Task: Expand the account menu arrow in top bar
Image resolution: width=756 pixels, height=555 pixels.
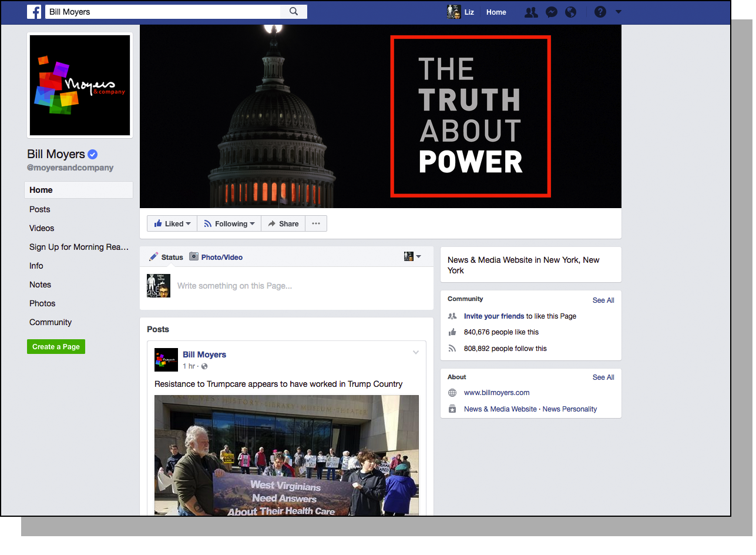Action: [x=618, y=12]
